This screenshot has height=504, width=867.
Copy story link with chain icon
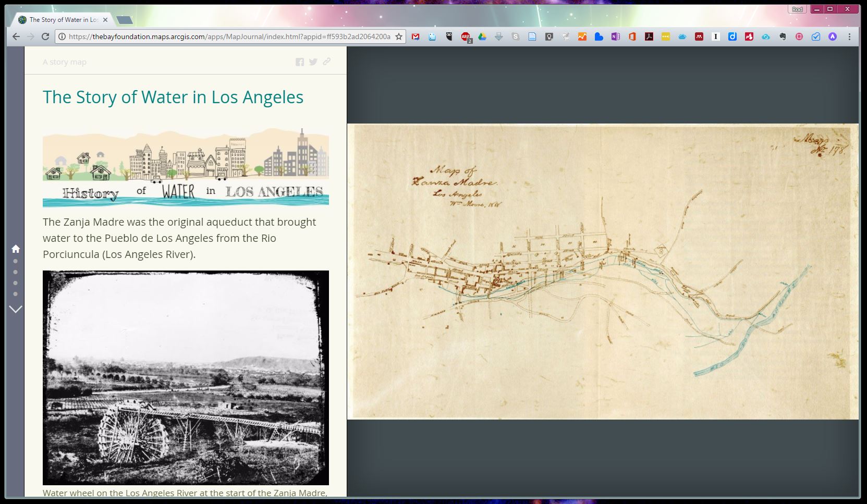[327, 62]
